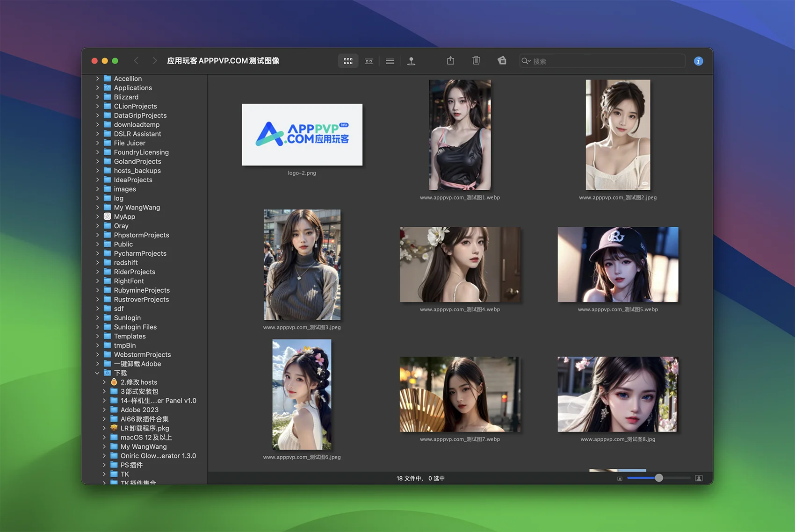Click the 下载 folder icon
795x532 pixels.
[x=108, y=373]
